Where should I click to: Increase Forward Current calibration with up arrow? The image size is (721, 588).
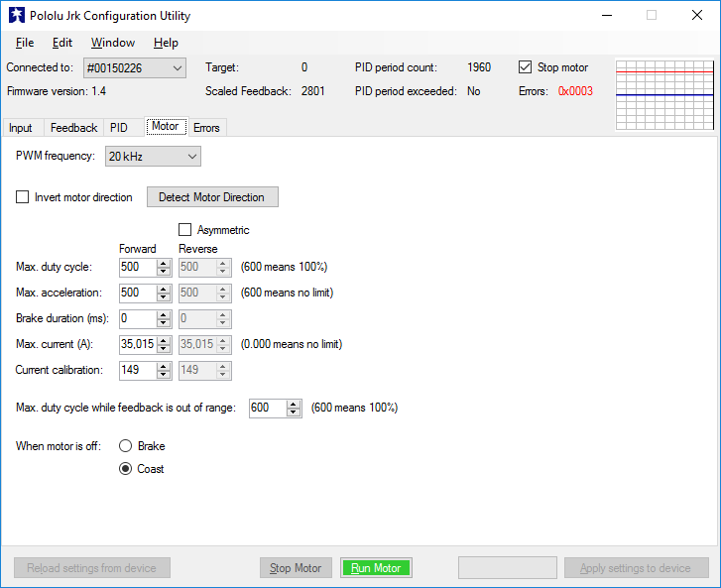click(164, 367)
